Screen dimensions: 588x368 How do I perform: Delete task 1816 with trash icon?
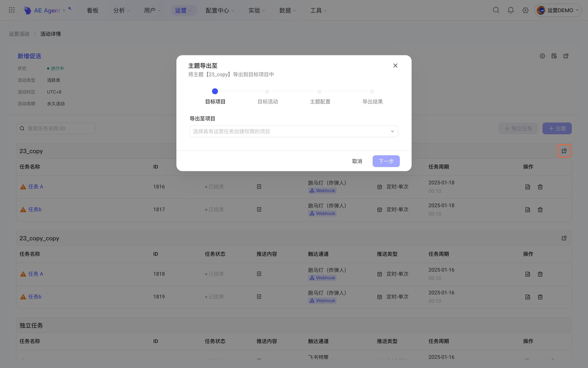(x=540, y=187)
